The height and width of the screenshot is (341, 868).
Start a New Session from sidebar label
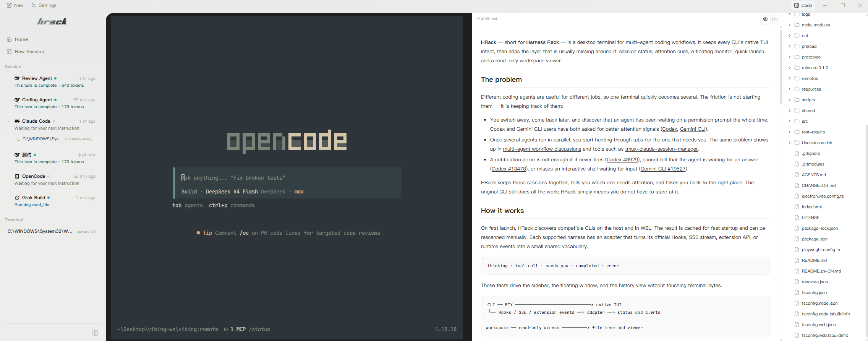29,52
